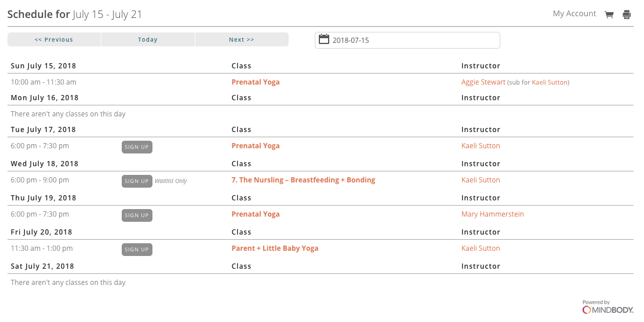
Task: Open Parent + Little Baby Yoga class details
Action: pyautogui.click(x=275, y=248)
